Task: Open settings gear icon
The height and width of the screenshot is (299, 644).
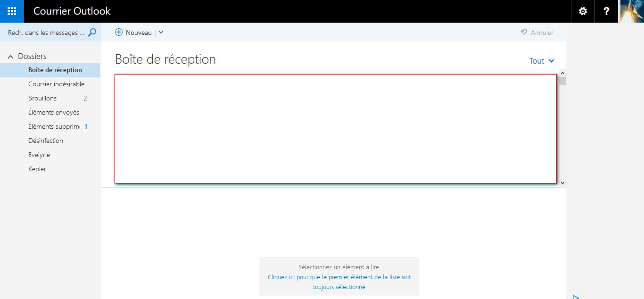Action: [583, 11]
